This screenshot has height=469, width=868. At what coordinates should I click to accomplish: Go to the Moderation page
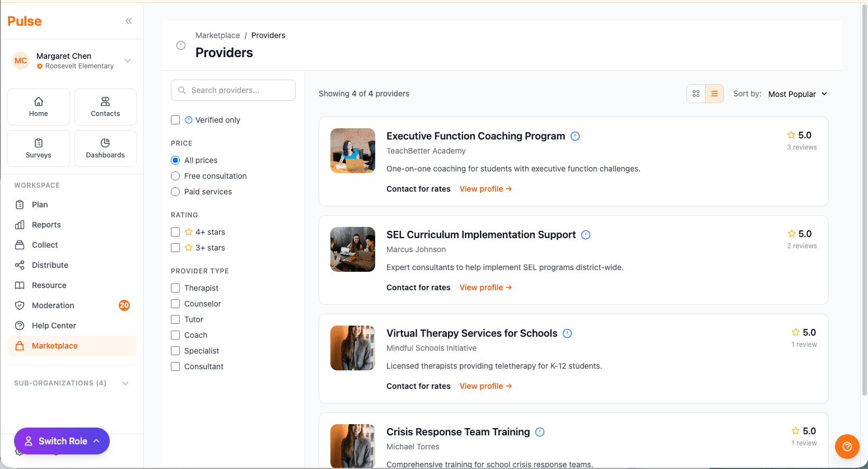click(53, 305)
